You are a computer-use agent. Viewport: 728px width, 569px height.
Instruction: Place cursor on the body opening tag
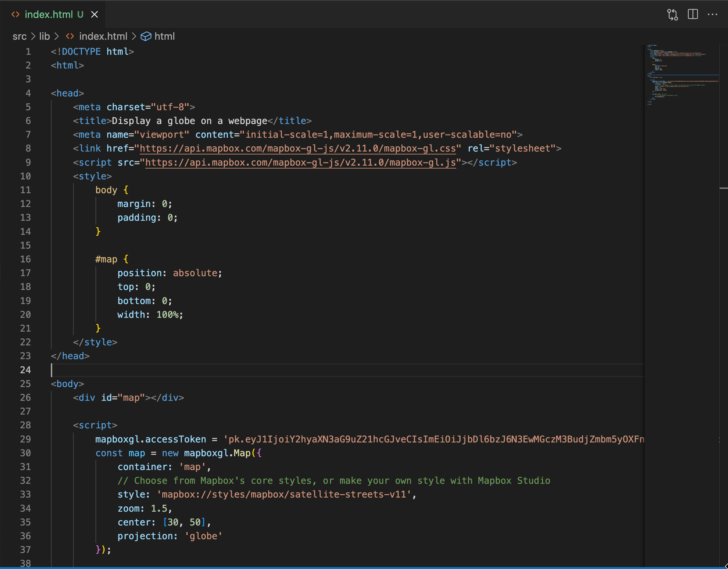[67, 384]
